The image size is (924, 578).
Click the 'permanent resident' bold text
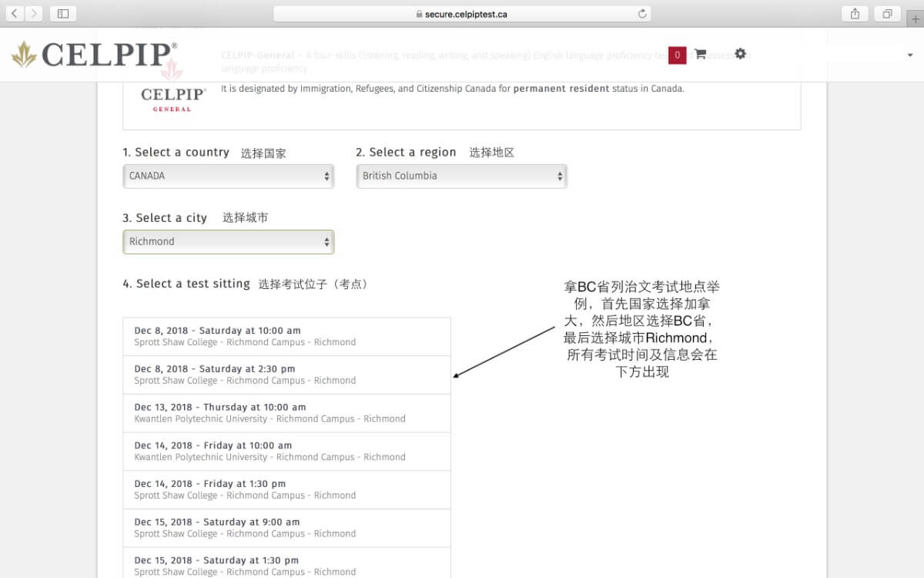[x=561, y=89]
